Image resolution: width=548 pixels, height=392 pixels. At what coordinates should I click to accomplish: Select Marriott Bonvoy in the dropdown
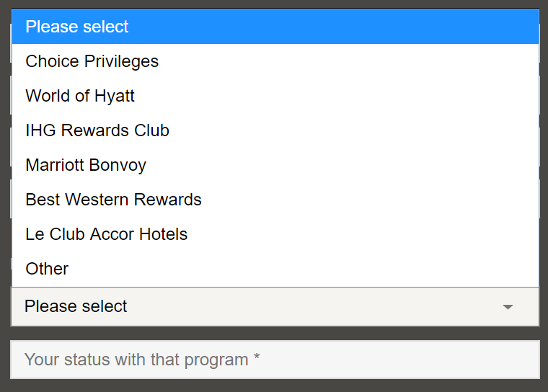[86, 165]
